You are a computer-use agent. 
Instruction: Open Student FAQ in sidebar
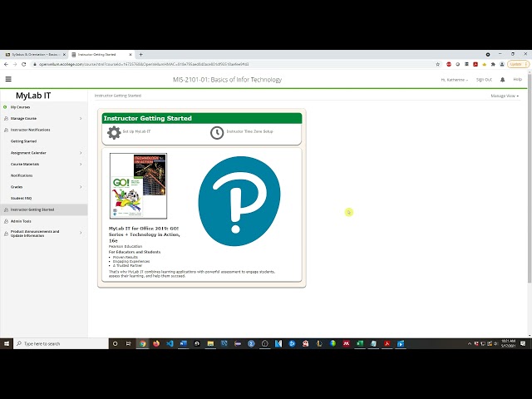[21, 198]
